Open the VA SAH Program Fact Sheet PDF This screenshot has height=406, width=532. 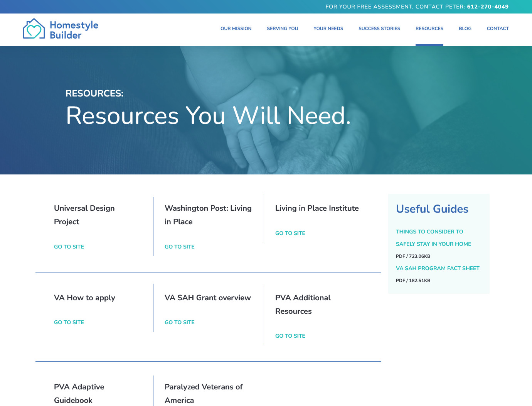438,268
